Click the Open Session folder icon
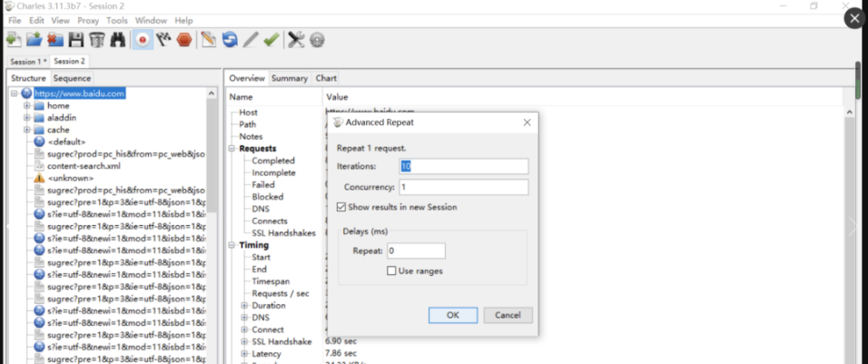868x364 pixels. 35,40
